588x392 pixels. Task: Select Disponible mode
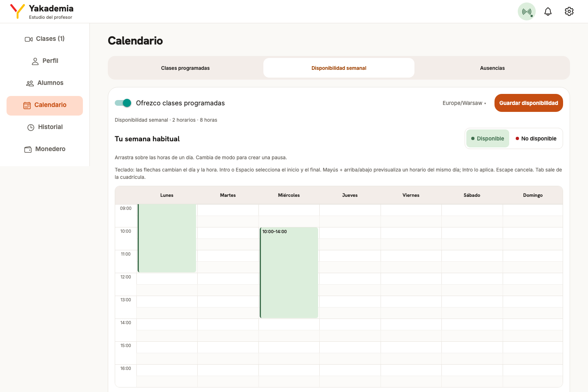click(488, 138)
